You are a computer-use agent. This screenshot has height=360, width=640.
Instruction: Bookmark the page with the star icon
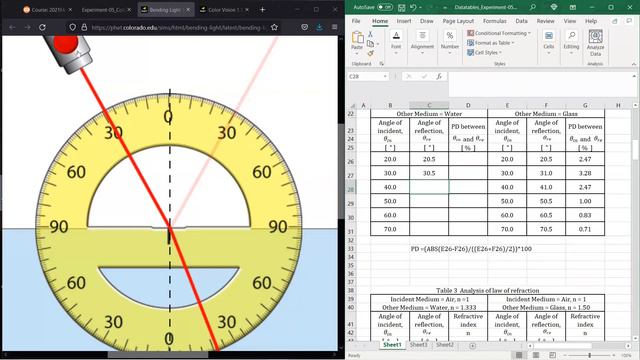point(274,27)
